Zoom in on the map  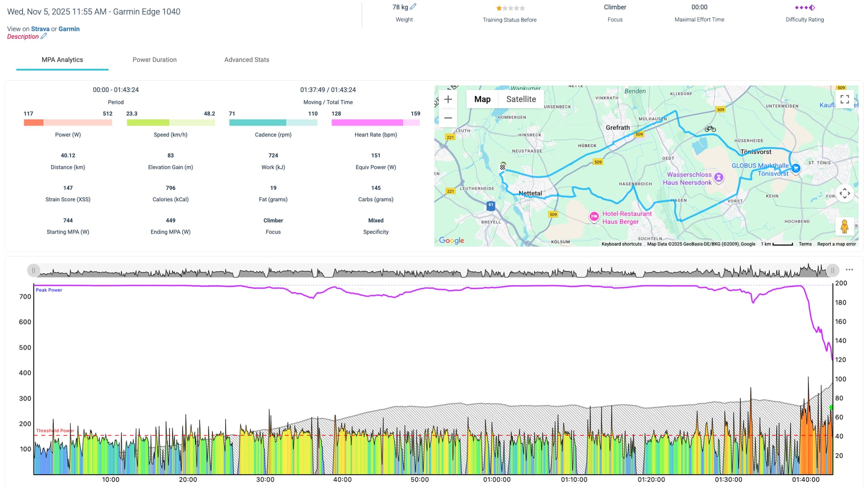click(448, 99)
